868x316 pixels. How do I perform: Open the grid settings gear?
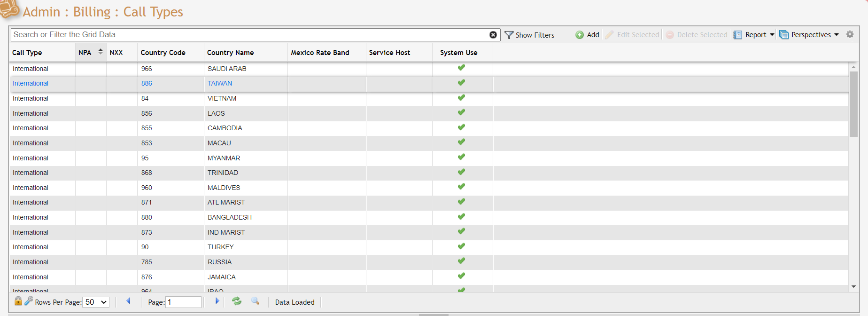[x=850, y=34]
